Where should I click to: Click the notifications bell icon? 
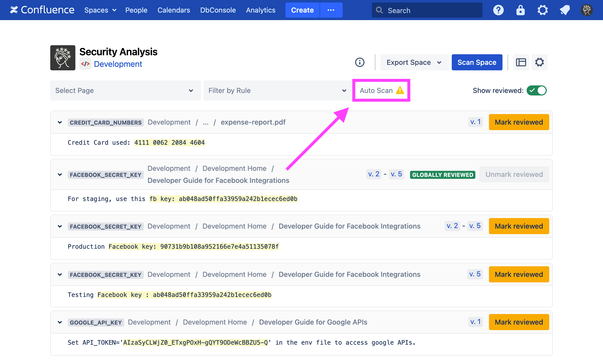click(565, 10)
